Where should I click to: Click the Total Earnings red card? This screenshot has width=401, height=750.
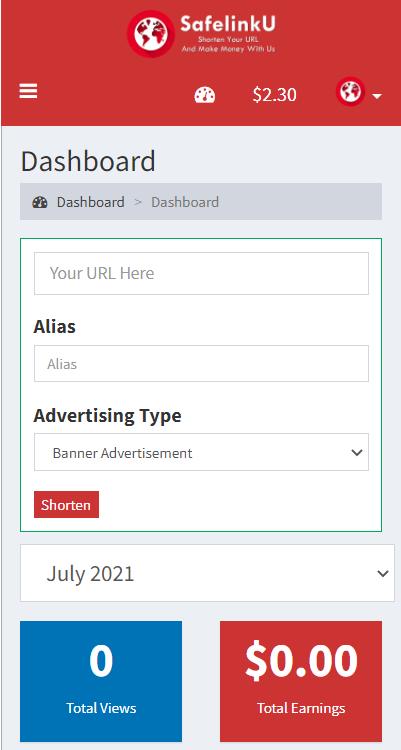coord(301,681)
